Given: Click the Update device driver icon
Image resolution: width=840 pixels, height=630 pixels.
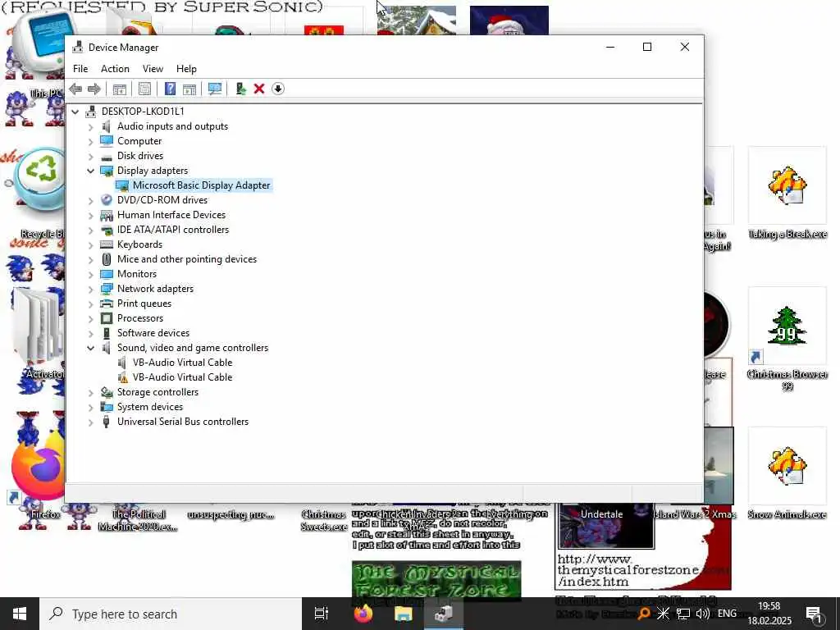Looking at the screenshot, I should click(240, 89).
